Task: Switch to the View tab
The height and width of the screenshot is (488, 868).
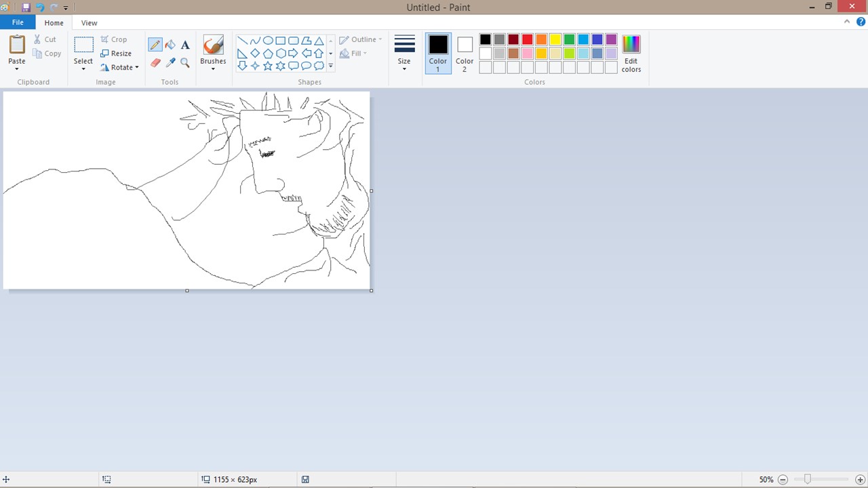Action: click(89, 22)
